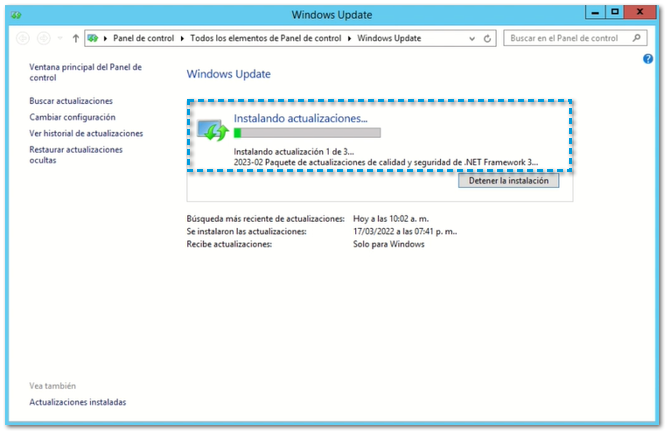Click the Solo para Windows value
668x434 pixels.
click(x=389, y=244)
